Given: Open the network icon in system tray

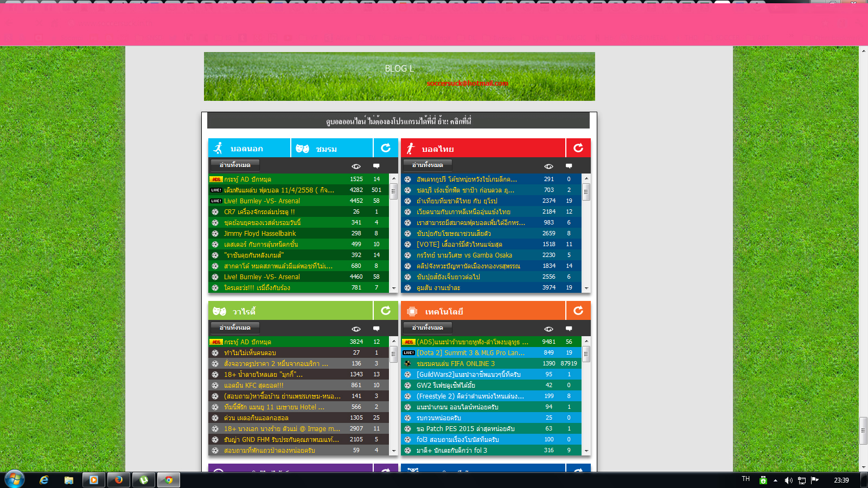Looking at the screenshot, I should [802, 480].
